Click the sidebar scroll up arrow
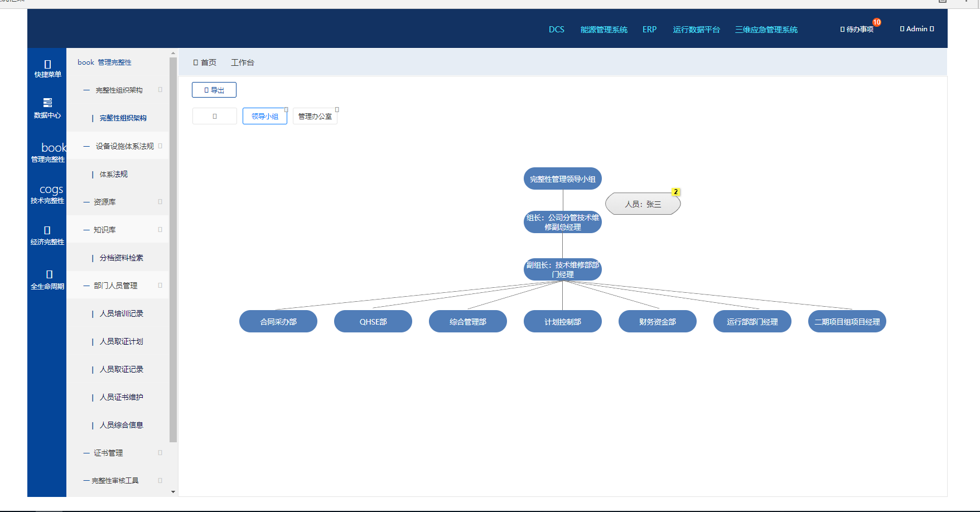Screen dimensions: 980x512 click(x=173, y=53)
